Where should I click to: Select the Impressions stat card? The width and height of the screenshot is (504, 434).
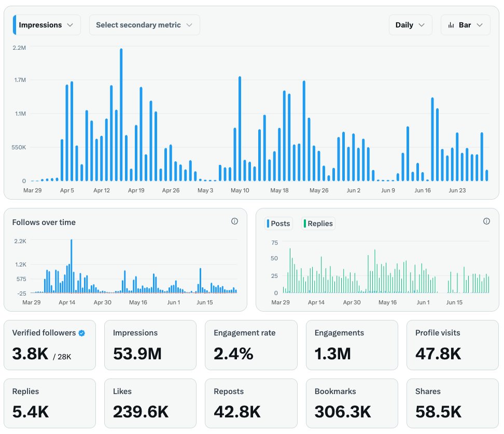pos(150,345)
